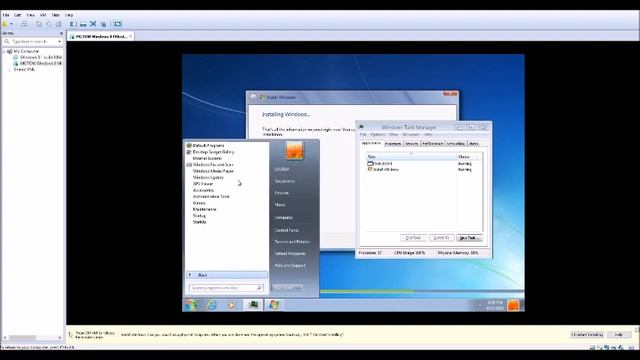The width and height of the screenshot is (640, 360).
Task: Click the Task Manager taskbar icon
Action: click(x=253, y=305)
